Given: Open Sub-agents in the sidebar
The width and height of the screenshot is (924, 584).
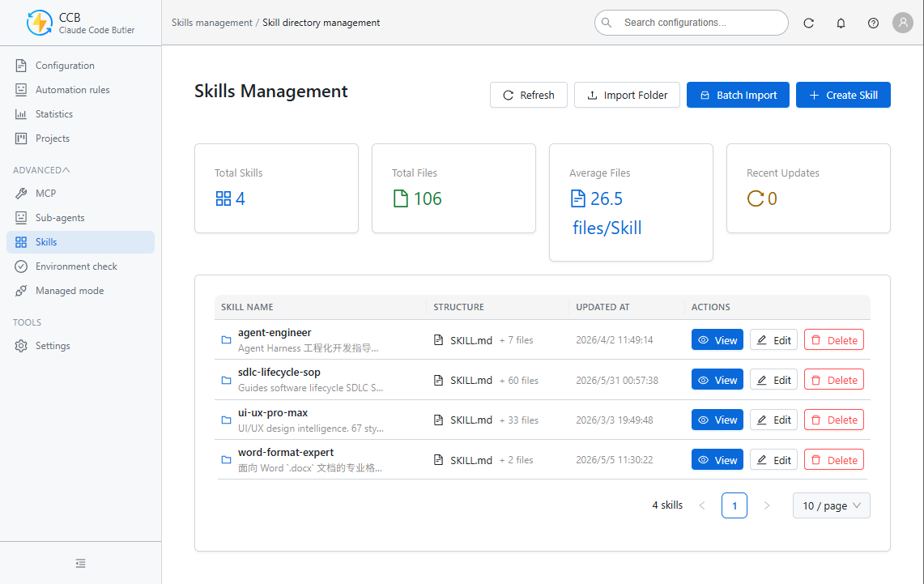Looking at the screenshot, I should point(81,217).
